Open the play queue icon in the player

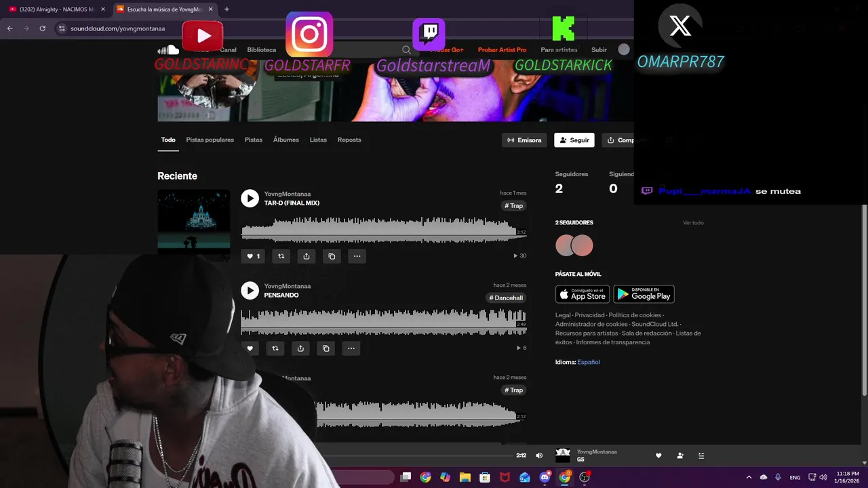[701, 455]
